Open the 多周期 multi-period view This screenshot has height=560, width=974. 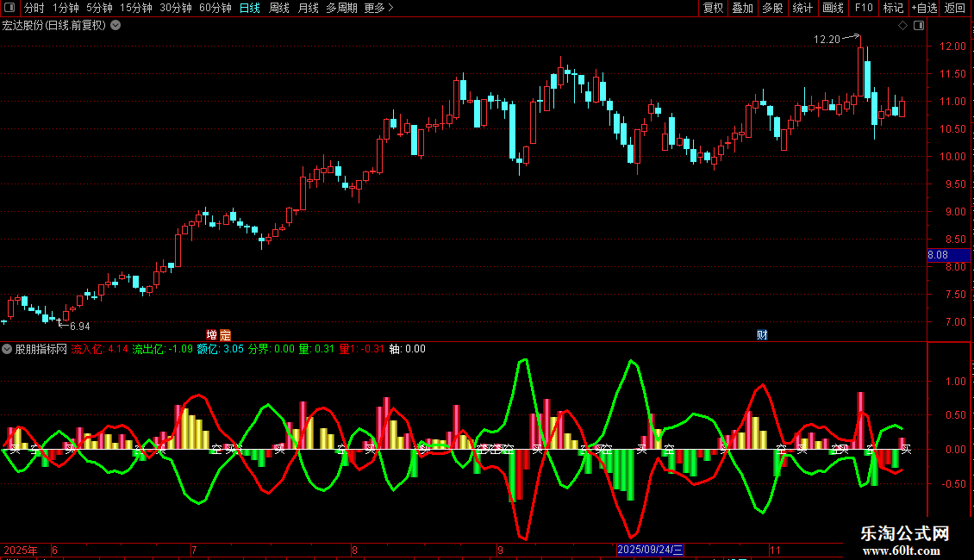coord(341,8)
